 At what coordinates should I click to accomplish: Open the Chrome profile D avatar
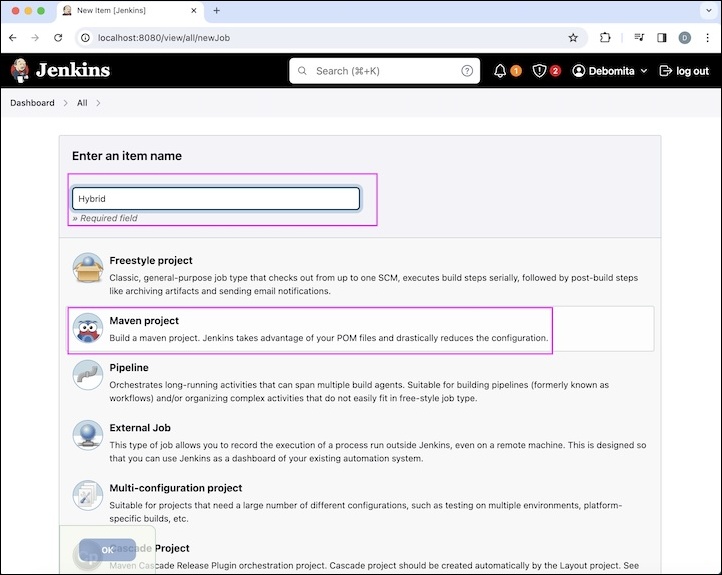point(685,38)
